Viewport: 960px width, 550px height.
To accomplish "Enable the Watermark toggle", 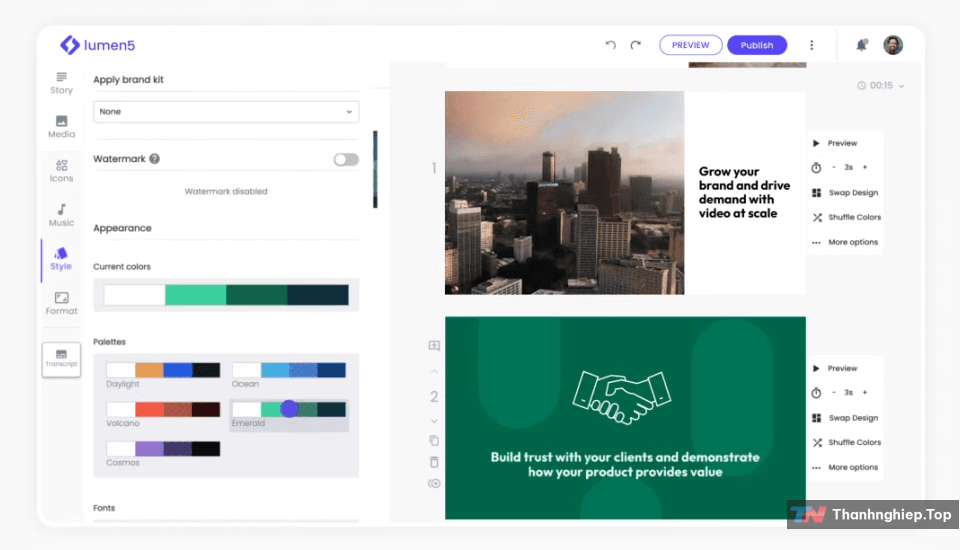I will (346, 159).
